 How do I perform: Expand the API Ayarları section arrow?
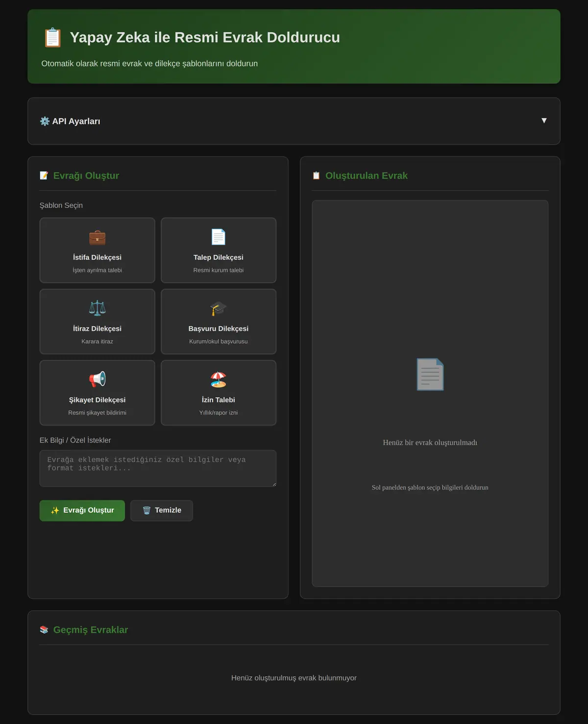point(544,121)
